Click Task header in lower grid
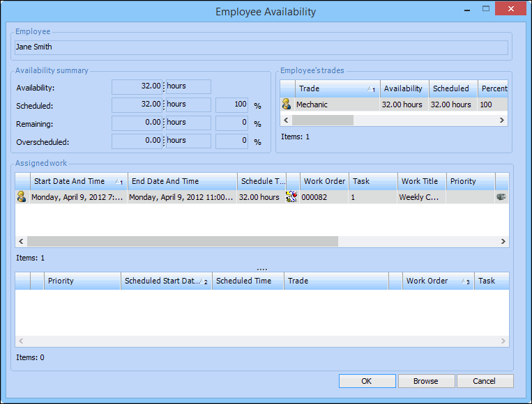532x404 pixels. [x=492, y=281]
